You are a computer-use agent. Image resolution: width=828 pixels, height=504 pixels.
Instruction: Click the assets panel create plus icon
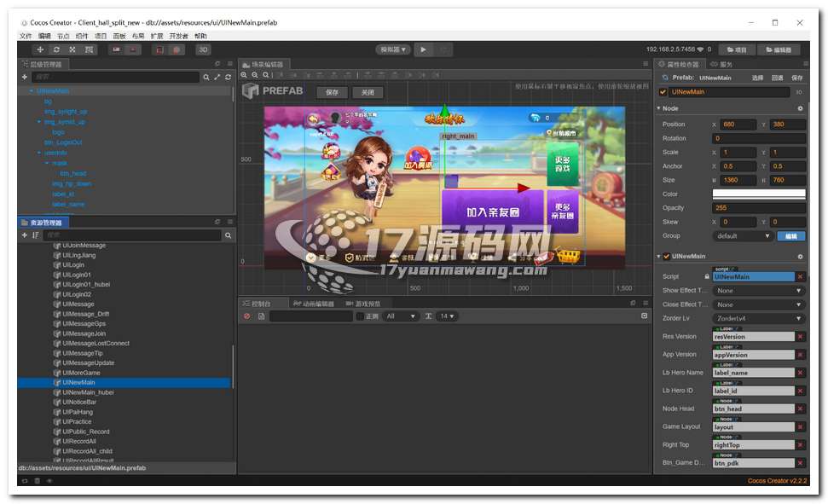point(24,235)
